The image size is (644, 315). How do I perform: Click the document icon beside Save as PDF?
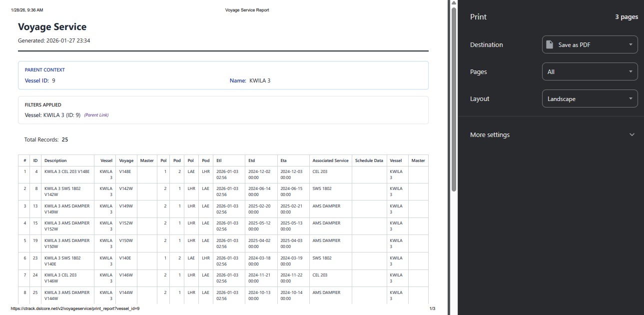[550, 44]
